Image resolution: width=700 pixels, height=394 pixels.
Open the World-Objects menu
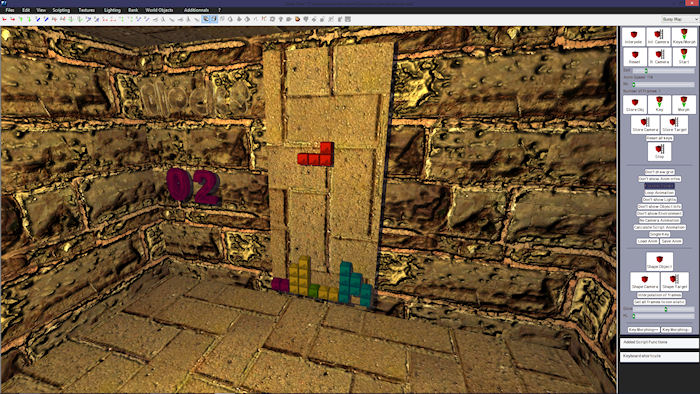[x=159, y=10]
